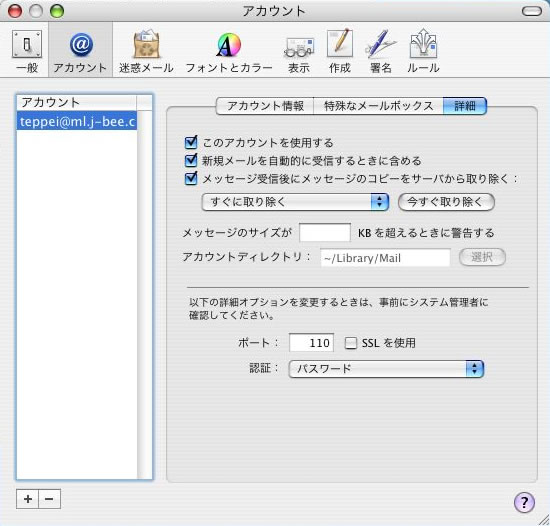Screen dimensions: 550x526
Task: Click the 表示 viewing glasses icon
Action: pos(299,47)
